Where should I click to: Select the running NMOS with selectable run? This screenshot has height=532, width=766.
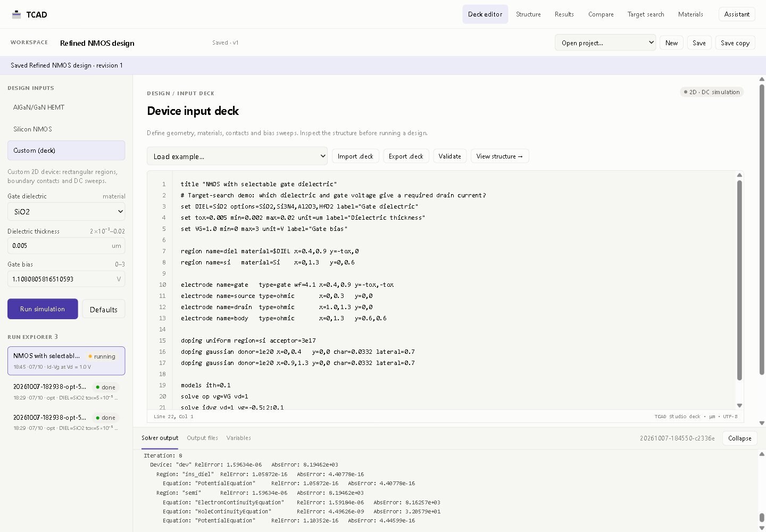tap(66, 361)
